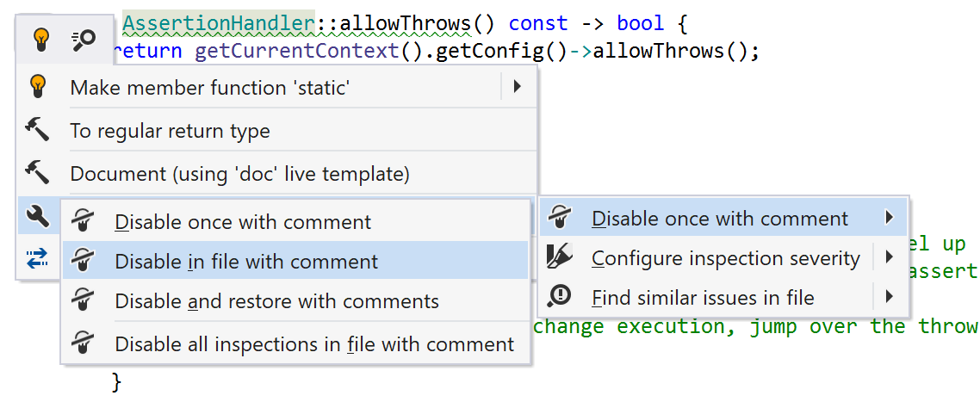Click the hammer icon beside 'To regular return type'
Image resolution: width=980 pixels, height=408 pixels.
click(38, 130)
